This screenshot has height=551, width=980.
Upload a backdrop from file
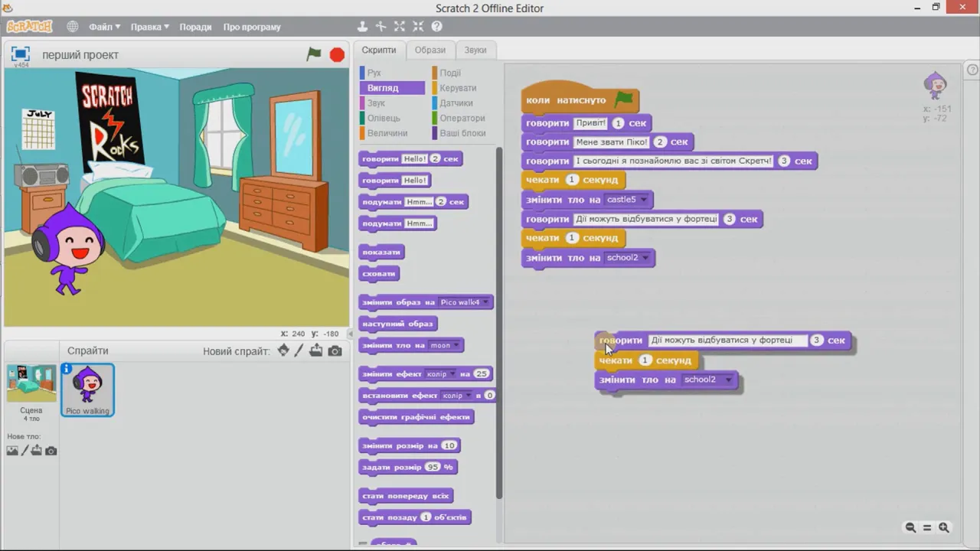(37, 451)
